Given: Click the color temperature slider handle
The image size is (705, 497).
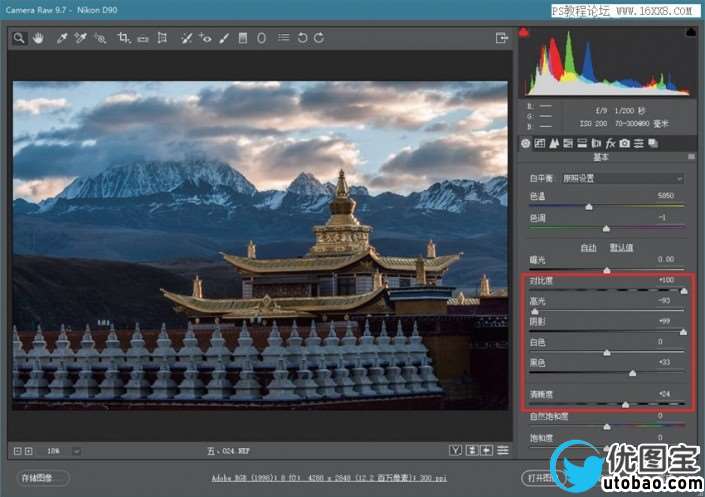Looking at the screenshot, I should [590, 206].
